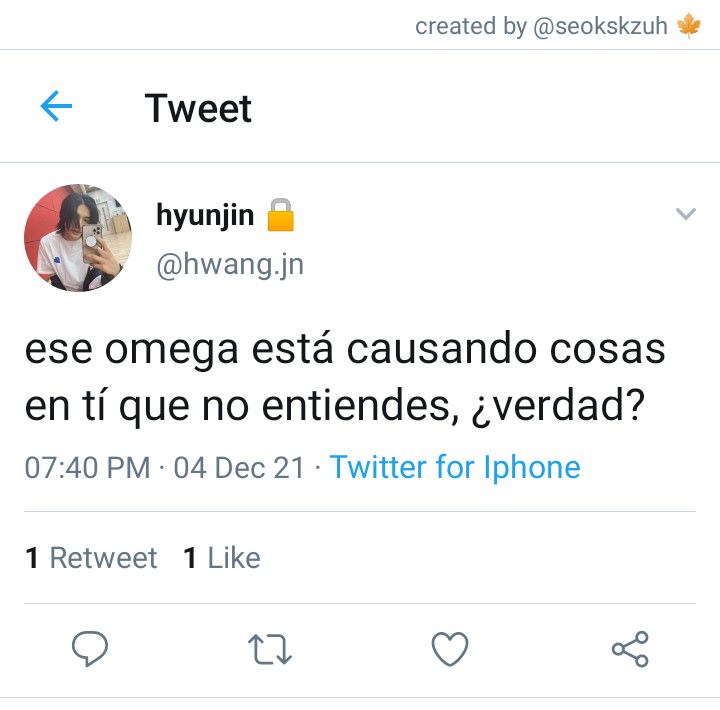
Task: Open the Twitter for Iphone link
Action: click(455, 468)
